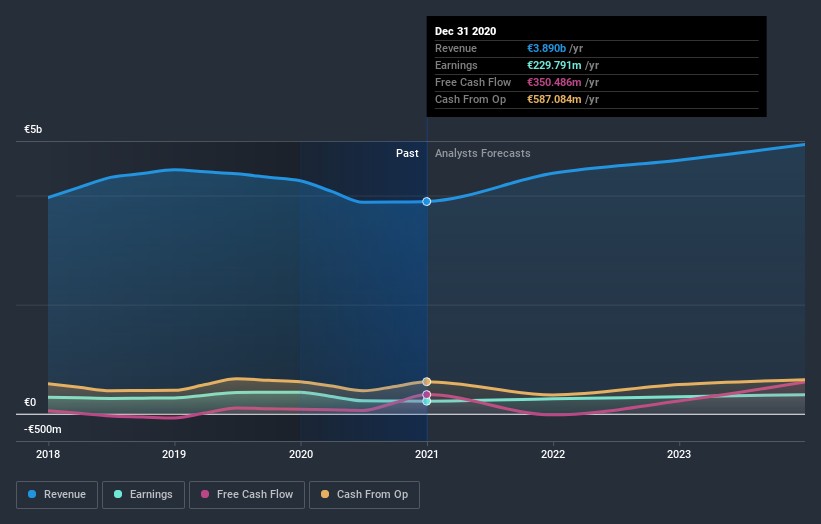821x524 pixels.
Task: Toggle the Cash From Op legend button
Action: (364, 495)
